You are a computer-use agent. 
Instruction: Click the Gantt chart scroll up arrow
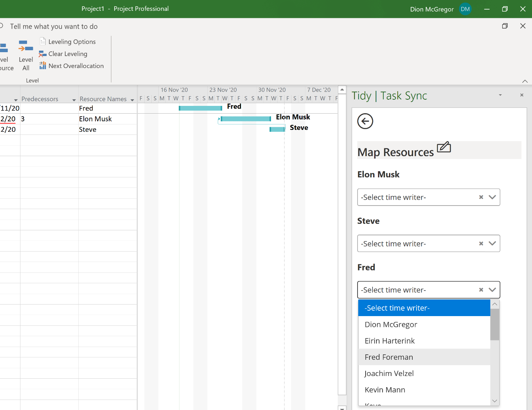click(342, 89)
